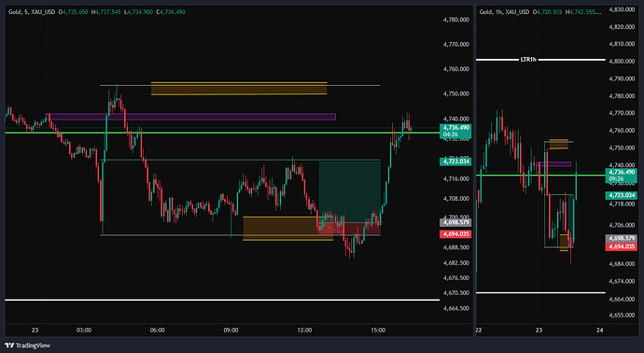Click the 5-minute chart open value O4,735.650
The width and height of the screenshot is (644, 353).
pos(74,12)
